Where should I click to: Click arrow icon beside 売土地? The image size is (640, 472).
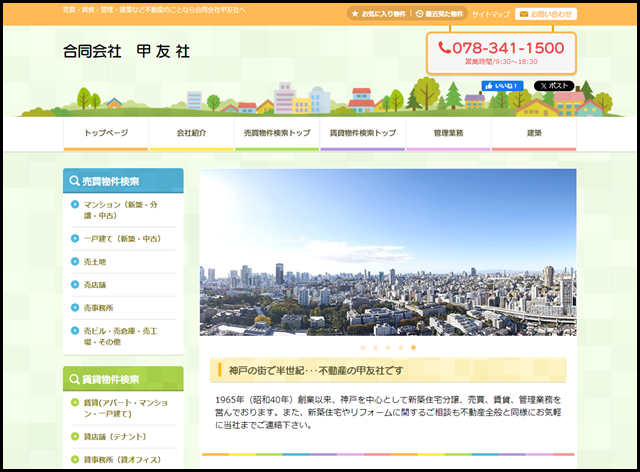point(75,261)
